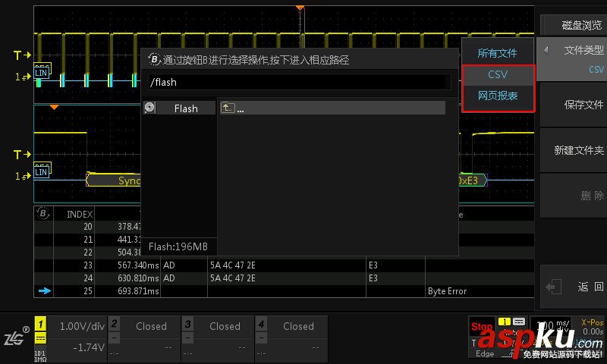Enable closed channel 4
607x364 pixels.
(290, 333)
